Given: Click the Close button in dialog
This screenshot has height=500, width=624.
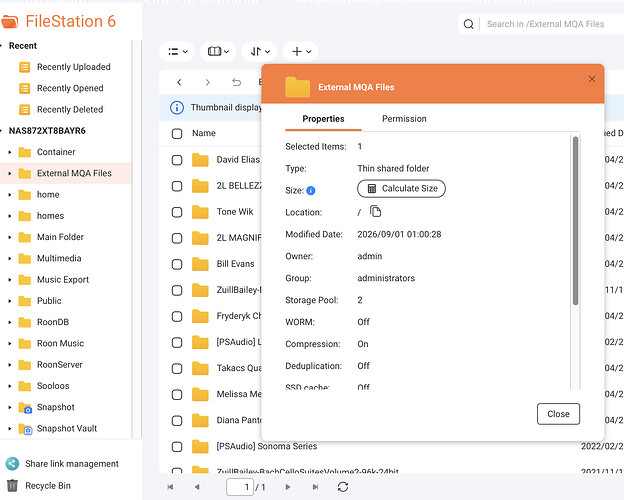Looking at the screenshot, I should 558,414.
